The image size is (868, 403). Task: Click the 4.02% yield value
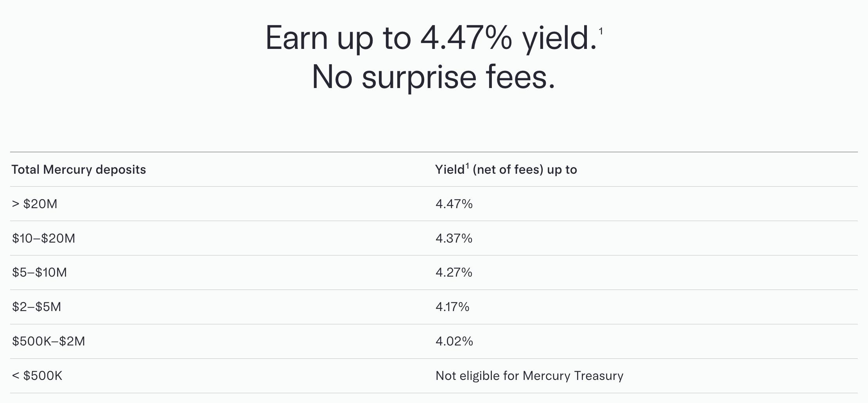pyautogui.click(x=454, y=341)
